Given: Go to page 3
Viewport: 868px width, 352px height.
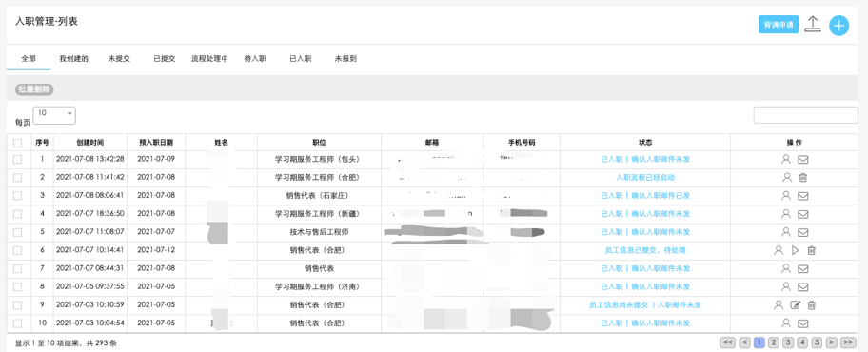Looking at the screenshot, I should click(788, 342).
